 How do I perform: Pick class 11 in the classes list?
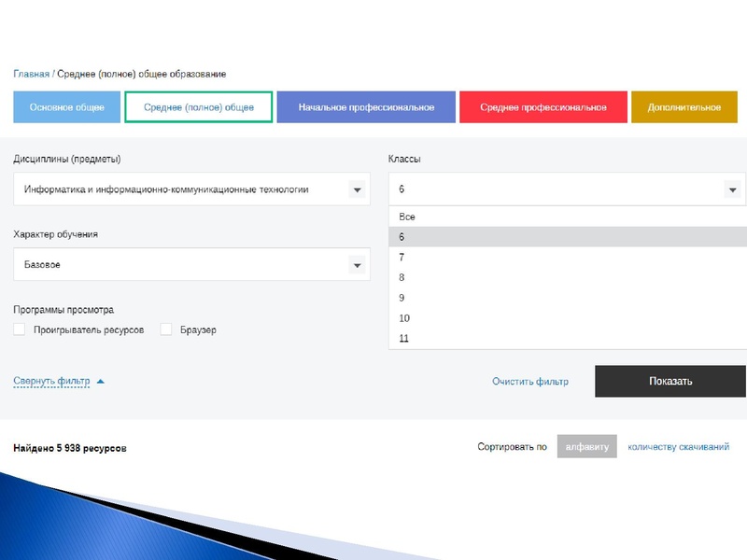[403, 338]
